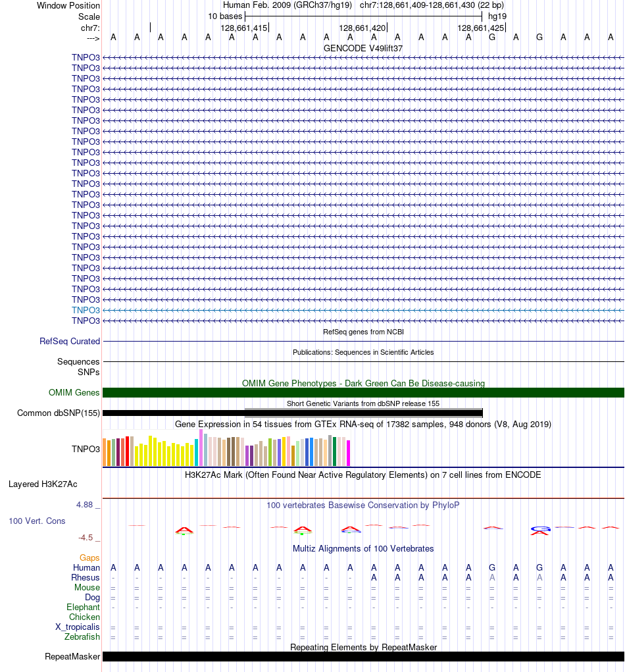The width and height of the screenshot is (625, 672).
Task: Open "Gene Expression in 54 tissues from GTEx" title
Action: [x=363, y=425]
